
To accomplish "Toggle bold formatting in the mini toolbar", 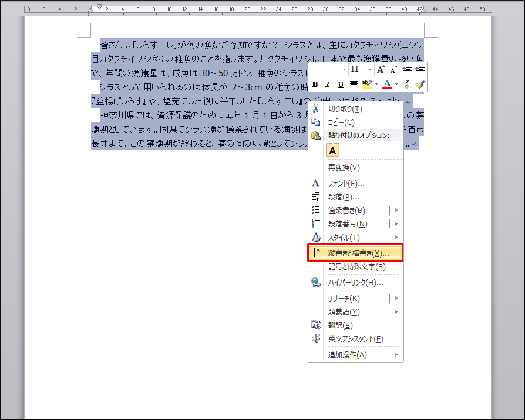I will (x=315, y=84).
